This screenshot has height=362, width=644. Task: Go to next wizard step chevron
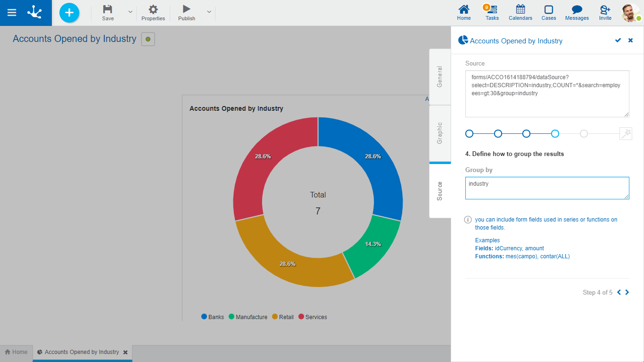(x=627, y=292)
